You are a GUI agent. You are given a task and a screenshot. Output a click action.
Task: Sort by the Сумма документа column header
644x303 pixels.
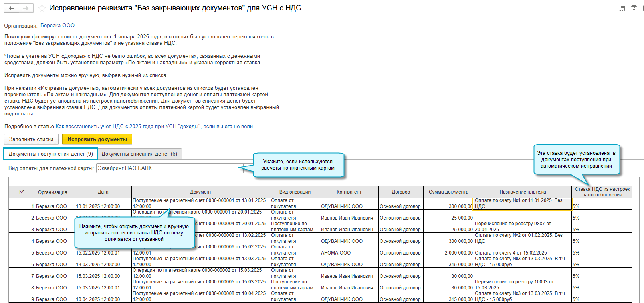tap(448, 192)
